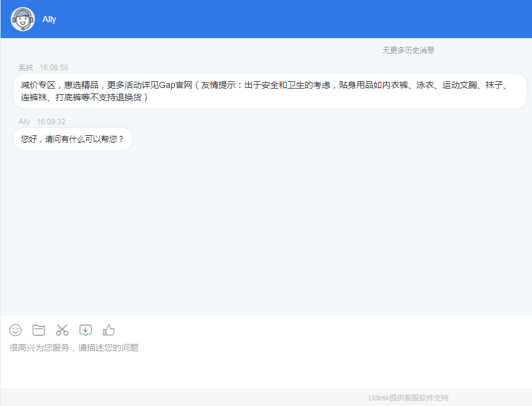532x406 pixels.
Task: Click the Ally name in blue header
Action: click(49, 19)
